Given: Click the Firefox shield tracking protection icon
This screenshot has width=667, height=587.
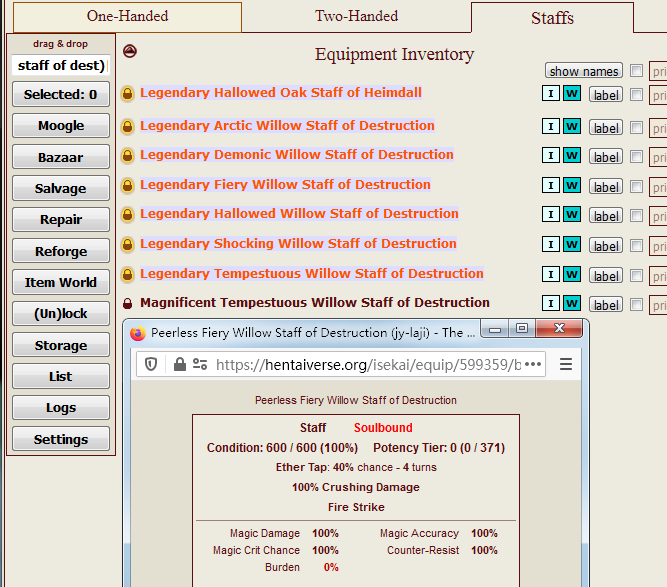Looking at the screenshot, I should [x=151, y=364].
